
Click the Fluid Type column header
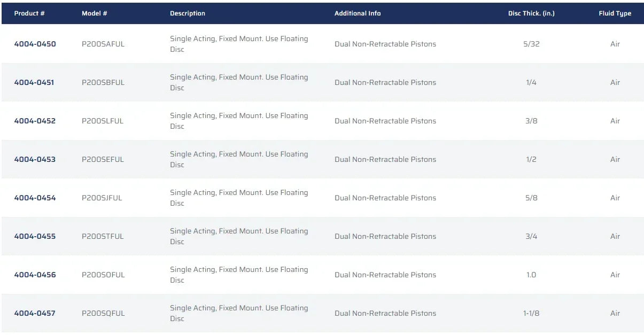615,13
